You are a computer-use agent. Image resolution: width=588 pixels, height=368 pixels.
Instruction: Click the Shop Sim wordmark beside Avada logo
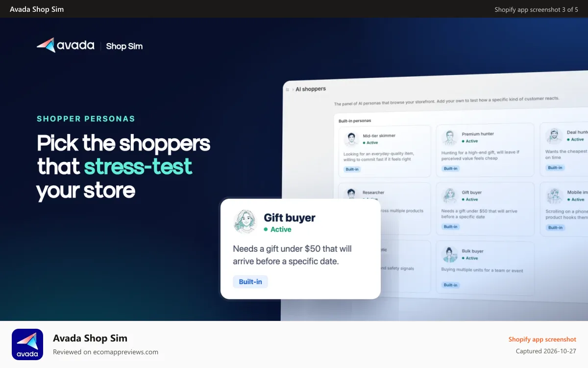(x=124, y=46)
